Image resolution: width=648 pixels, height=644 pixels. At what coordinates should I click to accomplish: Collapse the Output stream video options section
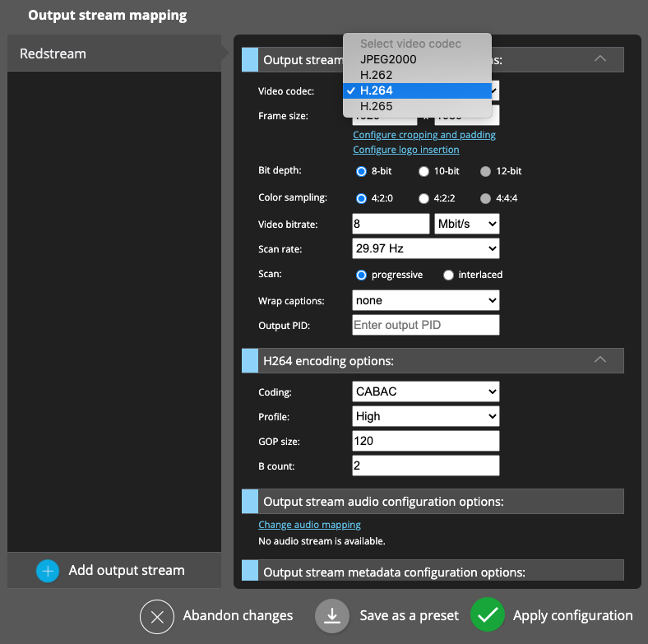599,59
